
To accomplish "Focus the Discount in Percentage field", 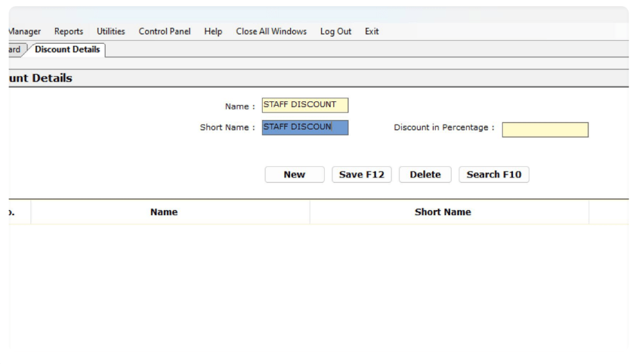I will pyautogui.click(x=545, y=130).
